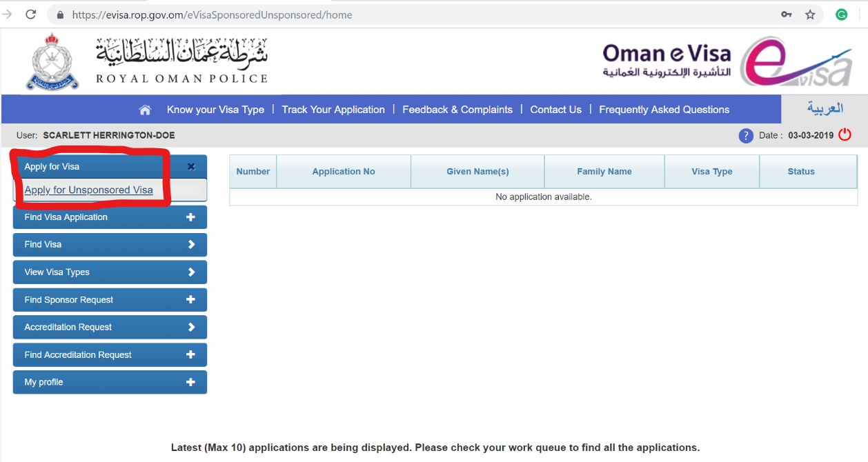Open Know your Visa Type menu

pos(215,110)
